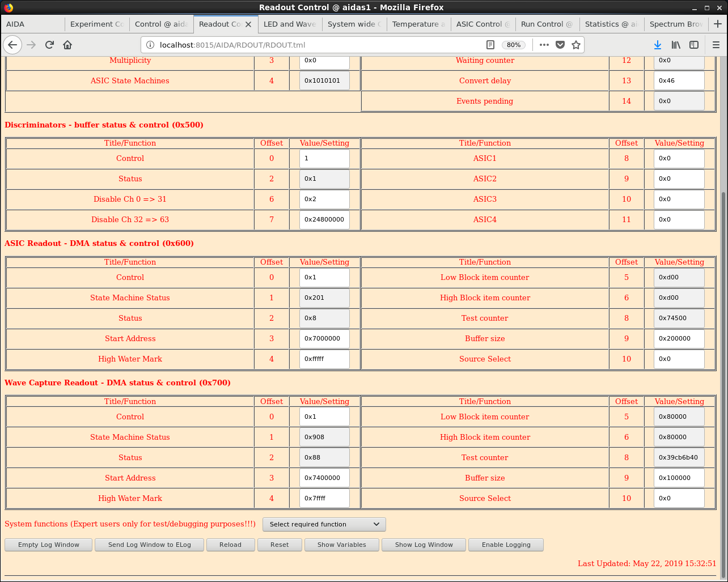Open the Firefox hamburger menu
728x582 pixels.
[716, 45]
